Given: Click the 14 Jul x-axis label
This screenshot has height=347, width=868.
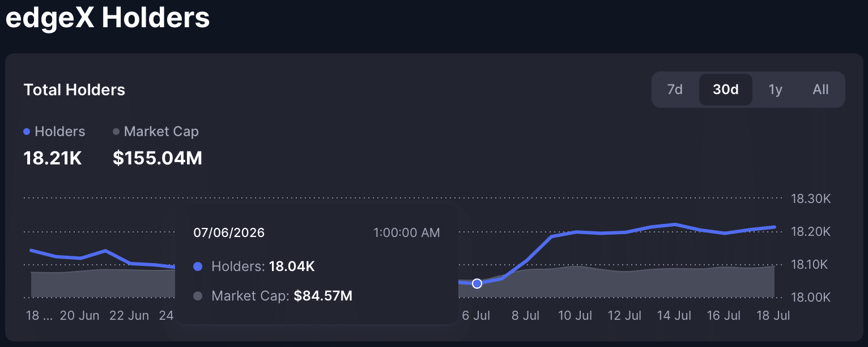Looking at the screenshot, I should pos(673,315).
